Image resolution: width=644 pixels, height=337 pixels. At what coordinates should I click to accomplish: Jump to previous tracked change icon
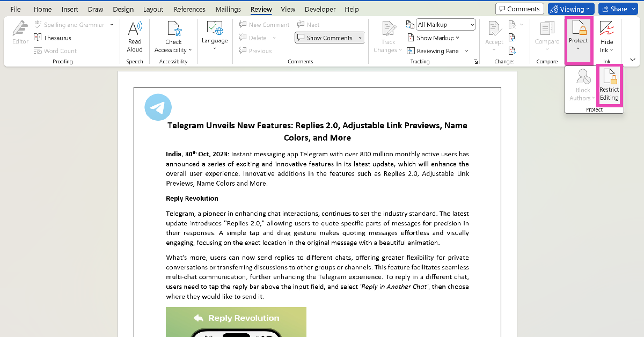pos(512,38)
